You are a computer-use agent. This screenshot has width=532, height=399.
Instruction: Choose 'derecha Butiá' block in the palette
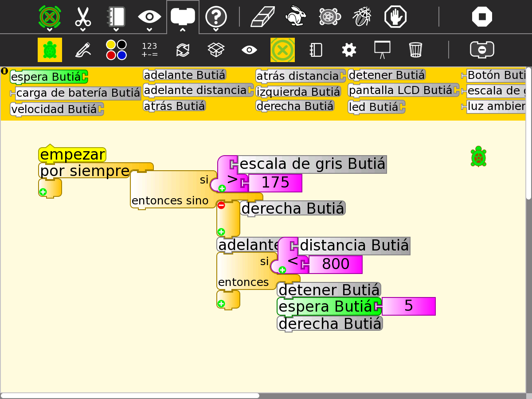click(295, 106)
